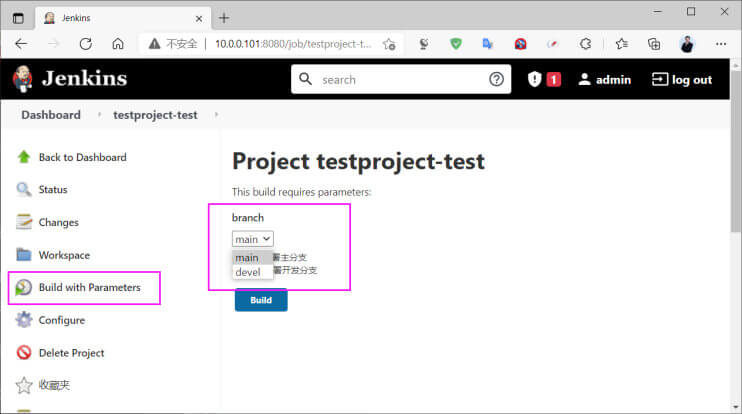Switch to the Jenkins browser tab

click(123, 18)
